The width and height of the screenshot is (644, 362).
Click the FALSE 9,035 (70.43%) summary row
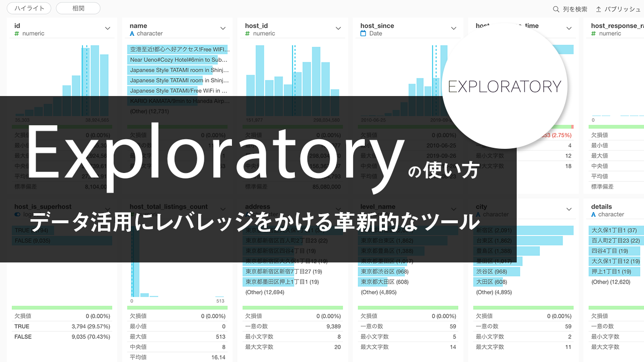[x=62, y=337]
